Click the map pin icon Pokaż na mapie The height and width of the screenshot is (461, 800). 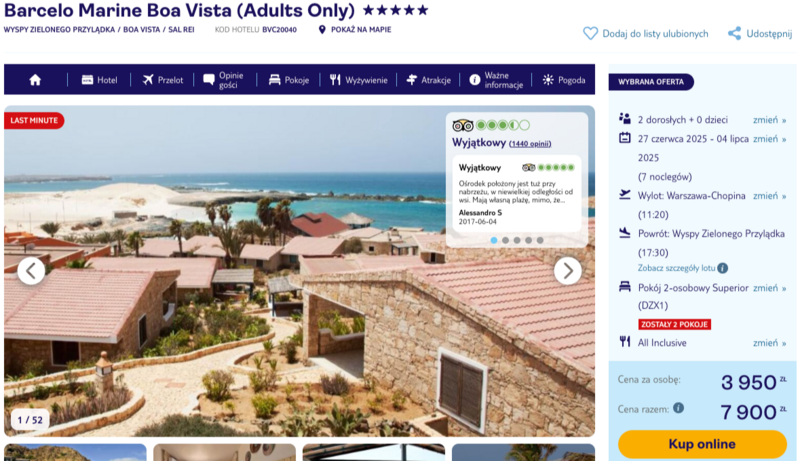click(x=322, y=30)
